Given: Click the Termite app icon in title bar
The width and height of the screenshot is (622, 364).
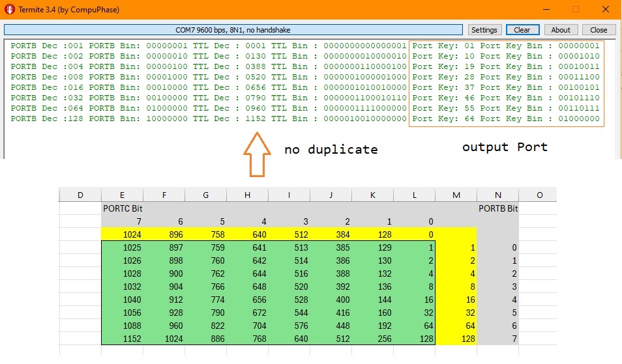Looking at the screenshot, I should pos(10,10).
